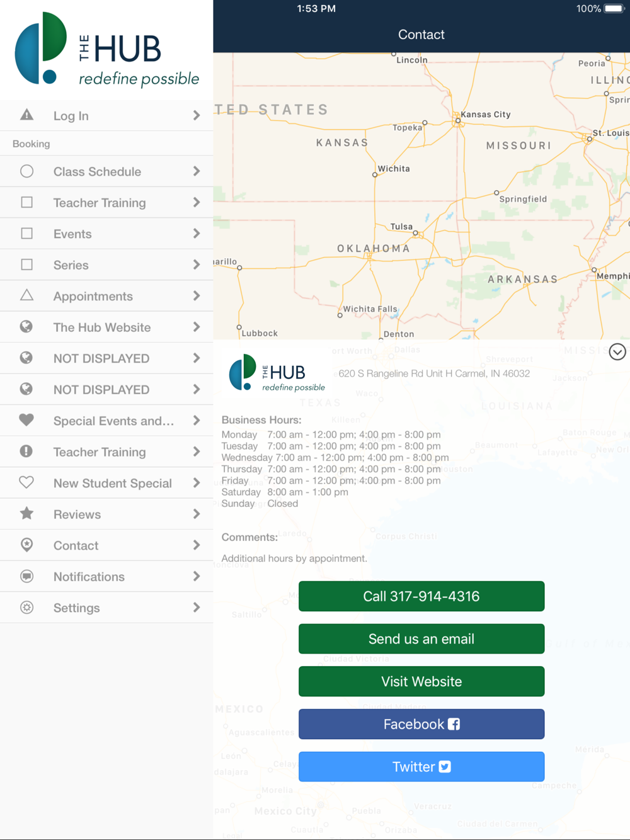The height and width of the screenshot is (840, 630).
Task: Tap Tulsa on the map
Action: pyautogui.click(x=401, y=227)
